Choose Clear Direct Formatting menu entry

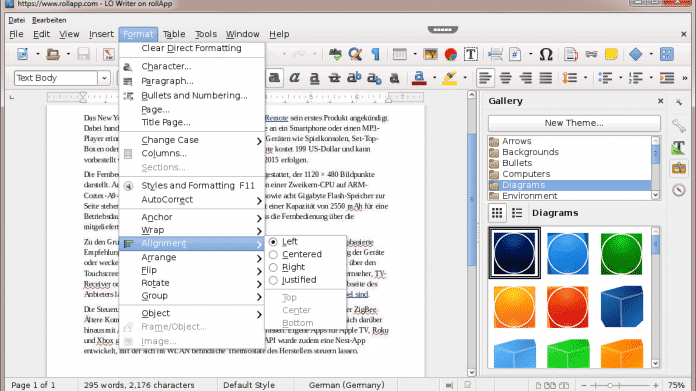pos(192,48)
